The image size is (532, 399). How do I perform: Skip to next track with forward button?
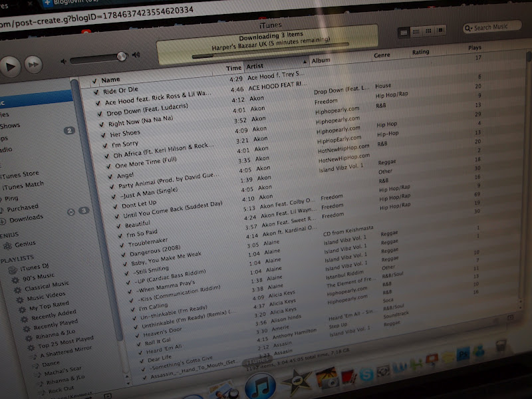[x=33, y=65]
